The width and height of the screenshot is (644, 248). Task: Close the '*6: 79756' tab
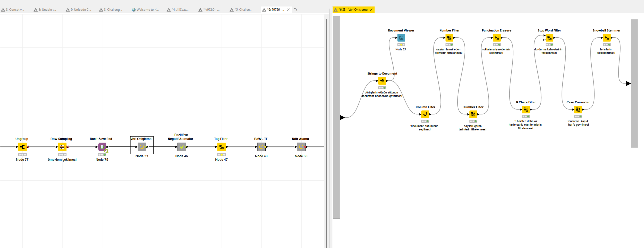click(x=288, y=10)
